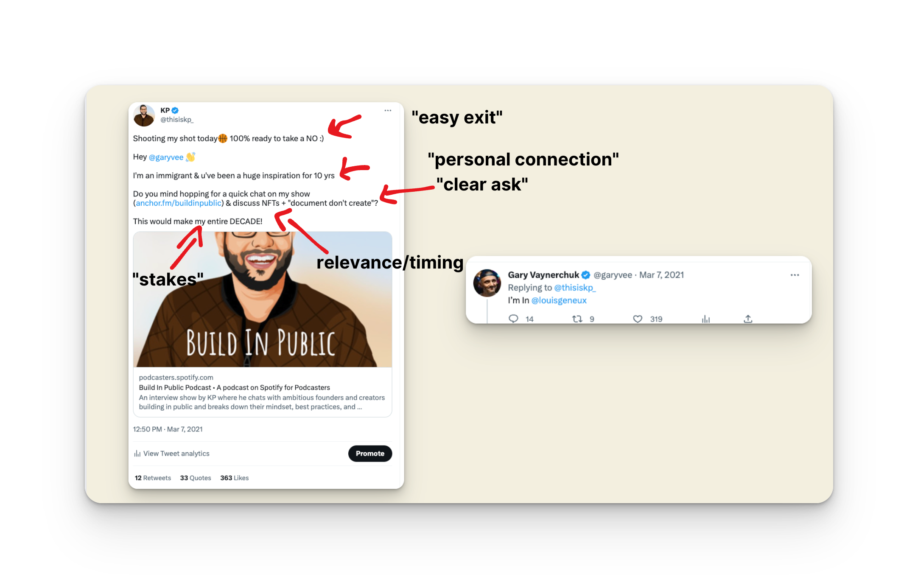Open the anchor.fm/buildinpublic link
Image resolution: width=918 pixels, height=588 pixels.
click(179, 203)
